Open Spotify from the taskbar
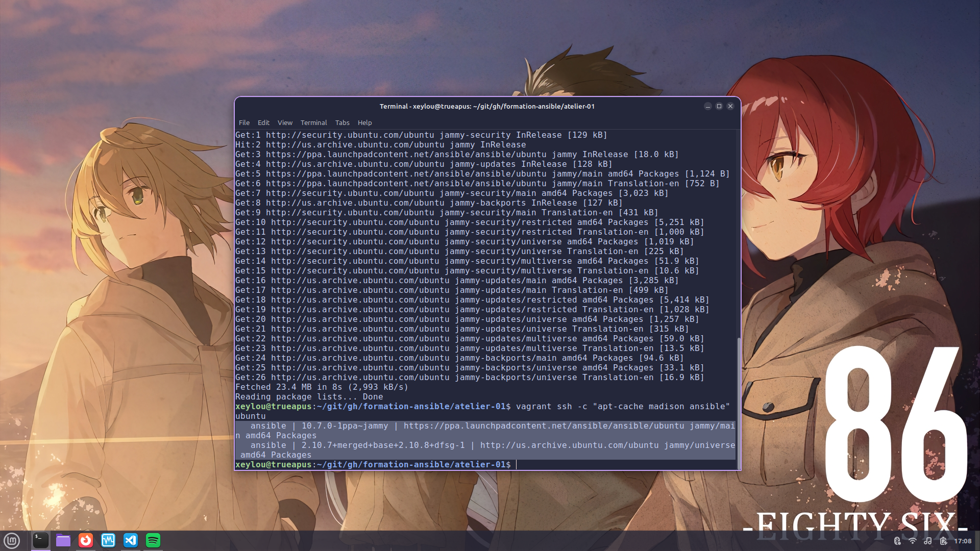 click(153, 540)
